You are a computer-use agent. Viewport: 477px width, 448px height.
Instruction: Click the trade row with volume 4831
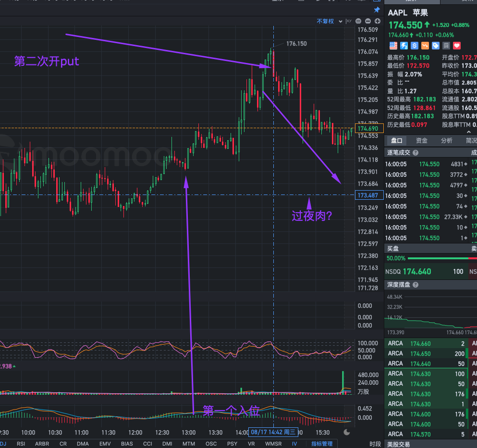click(x=427, y=164)
